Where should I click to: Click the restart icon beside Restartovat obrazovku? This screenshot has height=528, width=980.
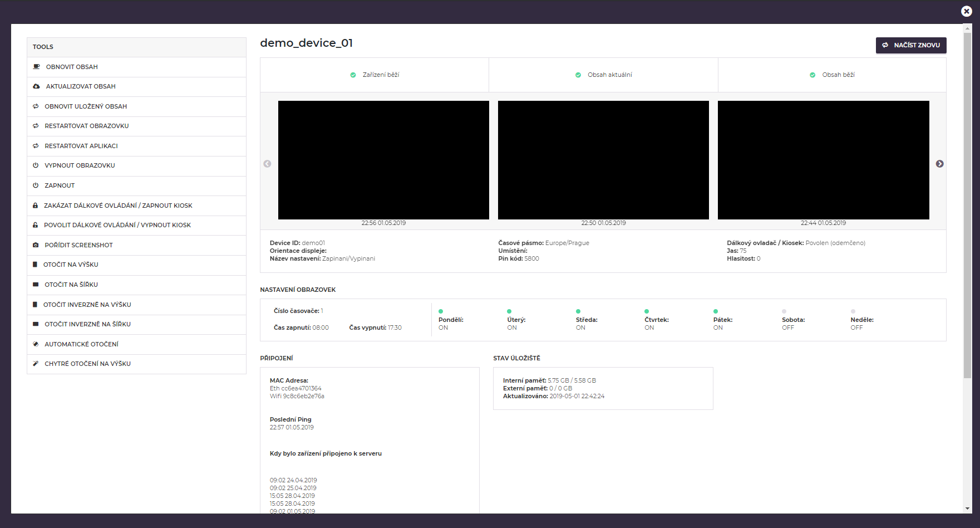[36, 126]
